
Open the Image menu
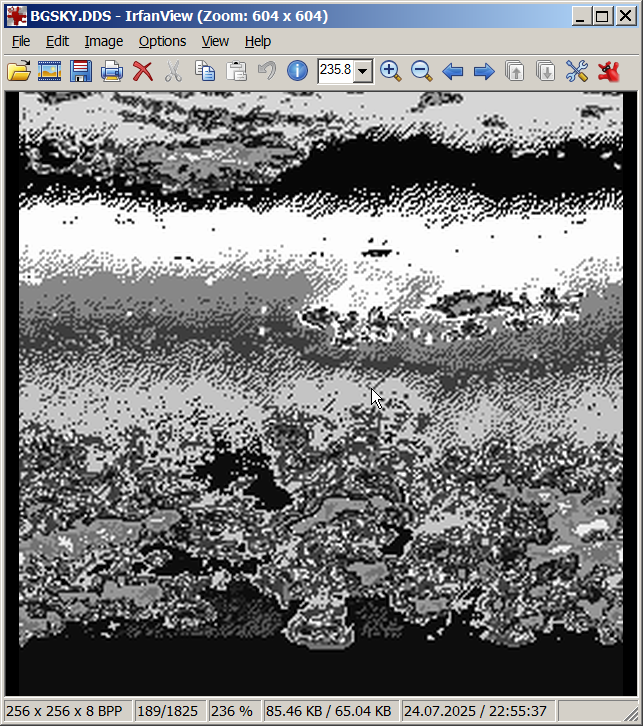pos(104,41)
